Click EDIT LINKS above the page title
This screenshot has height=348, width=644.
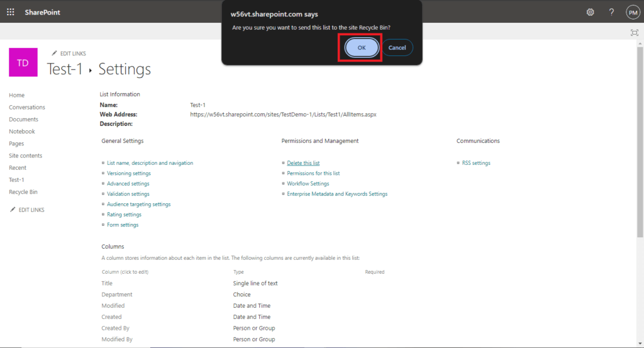point(73,53)
